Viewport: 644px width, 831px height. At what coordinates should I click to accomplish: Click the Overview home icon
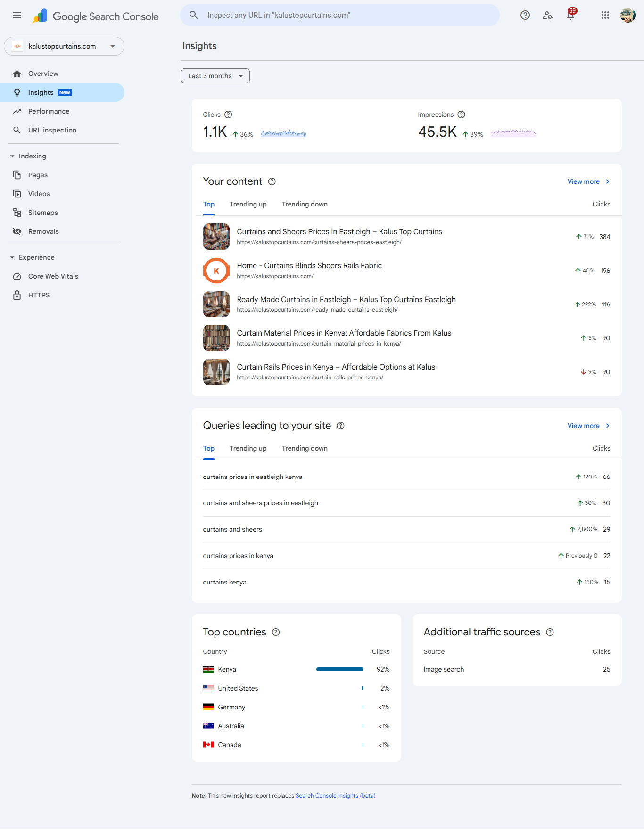(x=17, y=74)
